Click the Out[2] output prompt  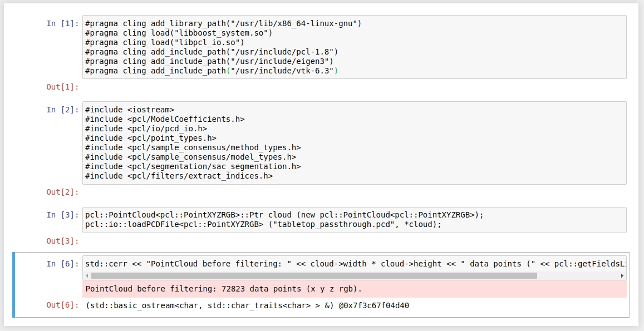62,192
